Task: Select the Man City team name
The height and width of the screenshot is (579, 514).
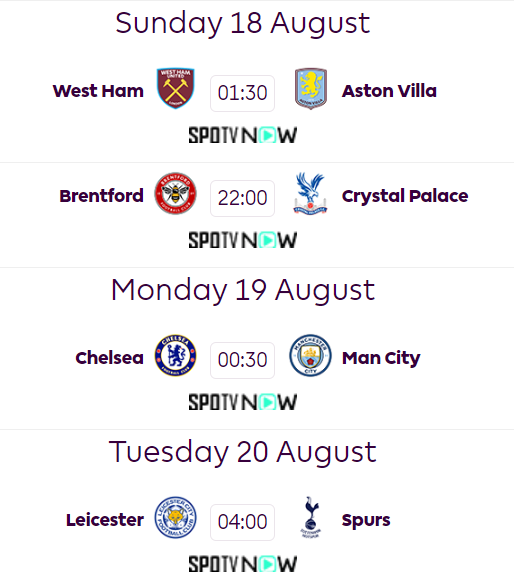Action: tap(381, 358)
